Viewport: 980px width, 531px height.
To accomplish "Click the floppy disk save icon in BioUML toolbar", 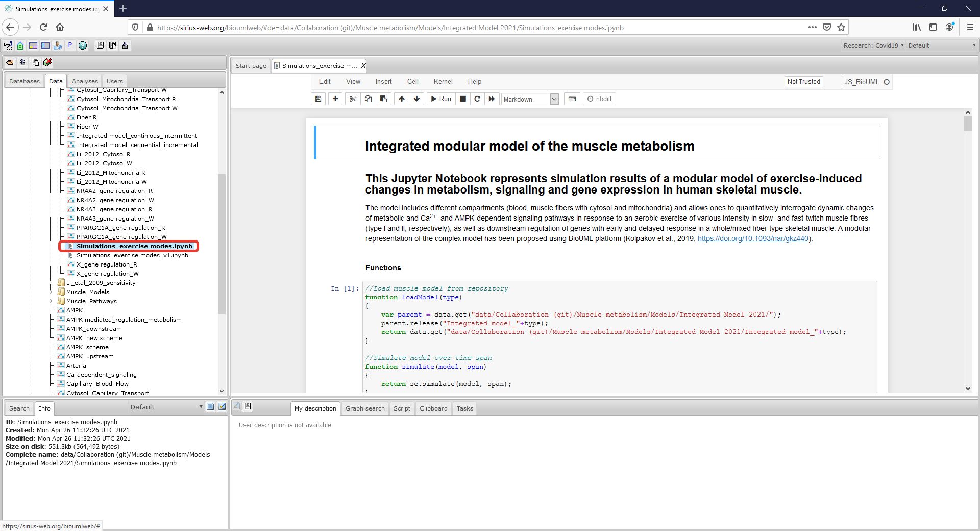I will click(x=101, y=45).
